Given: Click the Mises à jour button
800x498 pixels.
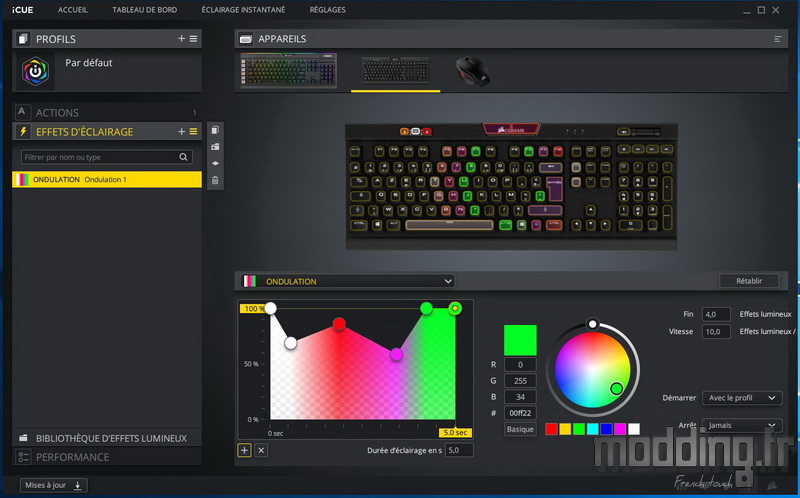Looking at the screenshot, I should pyautogui.click(x=54, y=485).
